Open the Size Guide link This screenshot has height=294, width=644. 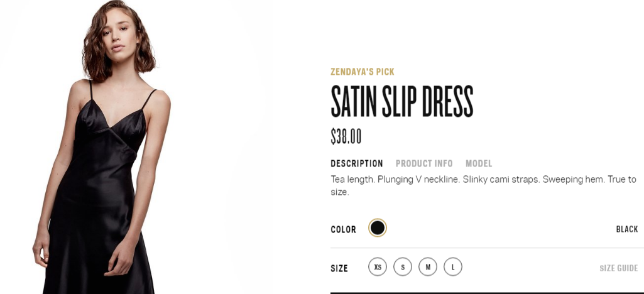pyautogui.click(x=618, y=268)
